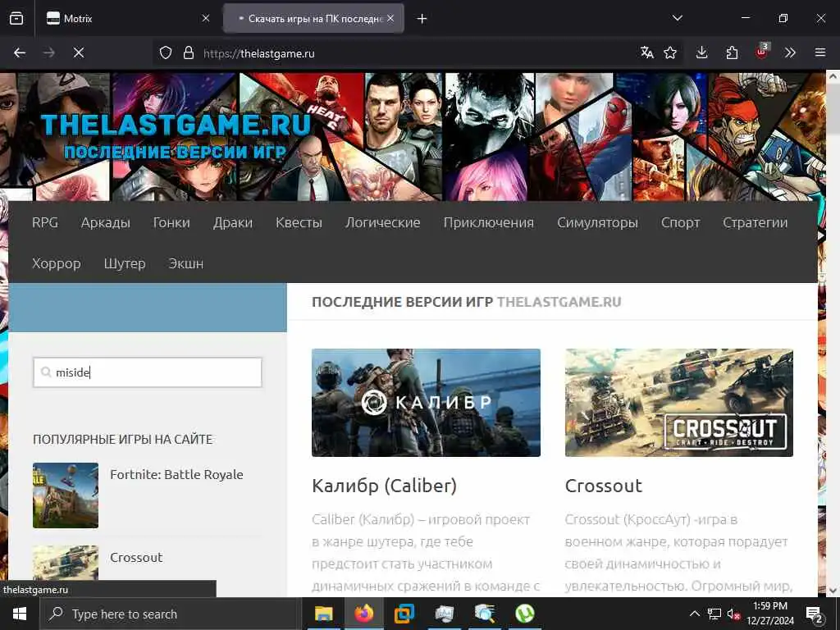
Task: Open the Fortnite: Battle Royale link
Action: pos(177,475)
